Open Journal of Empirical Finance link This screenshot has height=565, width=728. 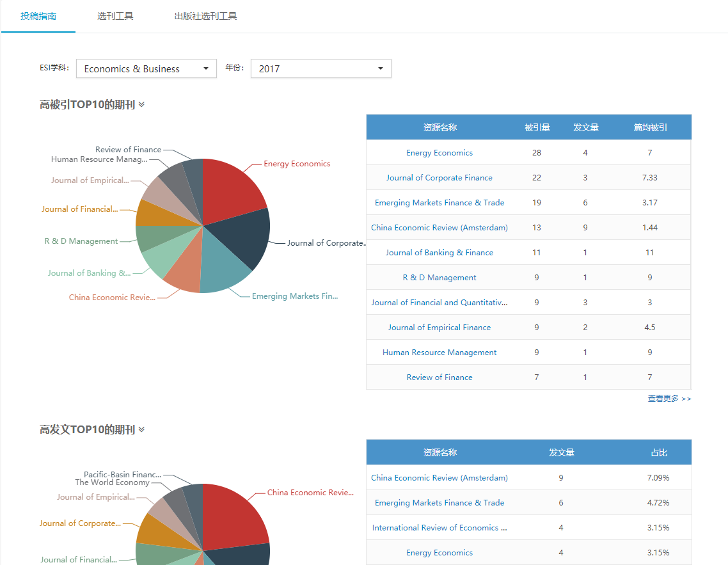point(439,328)
